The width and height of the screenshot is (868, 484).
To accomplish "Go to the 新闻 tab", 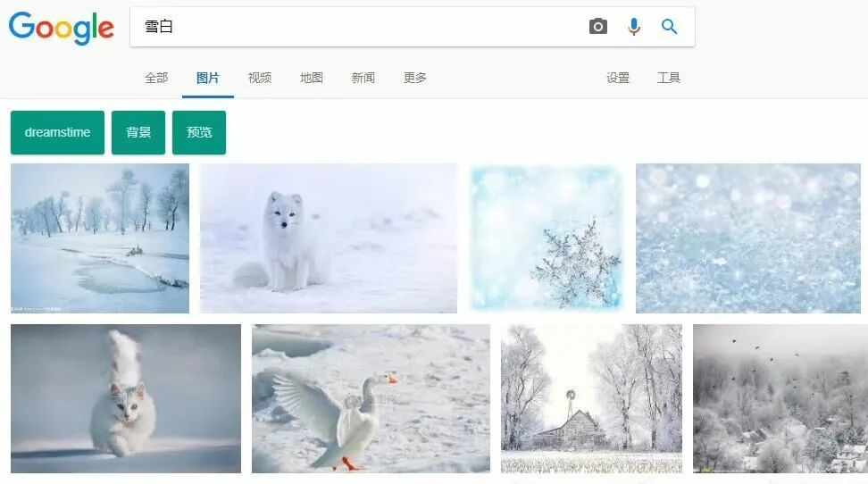I will 363,78.
